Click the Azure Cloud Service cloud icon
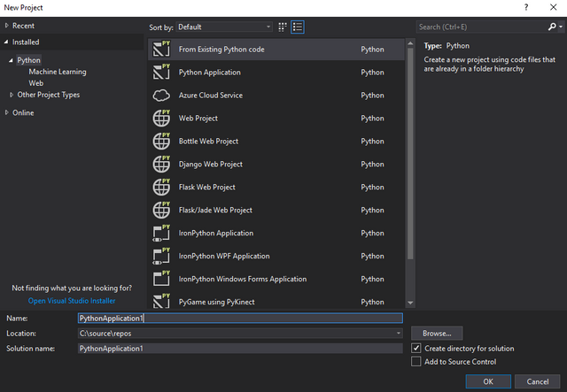 161,96
